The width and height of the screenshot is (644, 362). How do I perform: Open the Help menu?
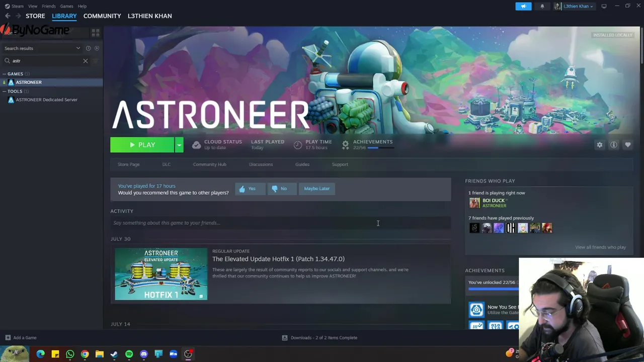coord(82,6)
